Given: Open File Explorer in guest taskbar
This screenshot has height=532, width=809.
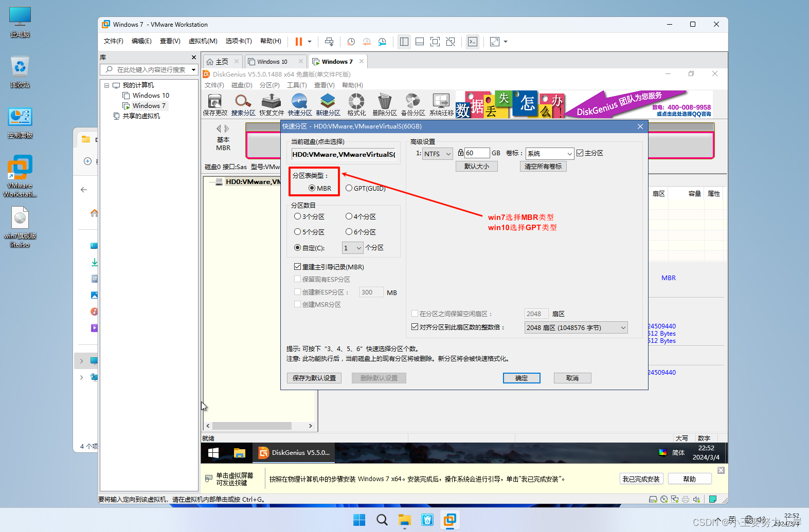Looking at the screenshot, I should pos(239,453).
